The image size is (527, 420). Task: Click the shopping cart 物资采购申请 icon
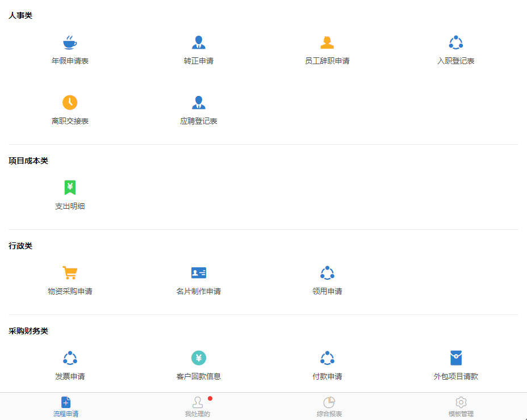(x=70, y=273)
